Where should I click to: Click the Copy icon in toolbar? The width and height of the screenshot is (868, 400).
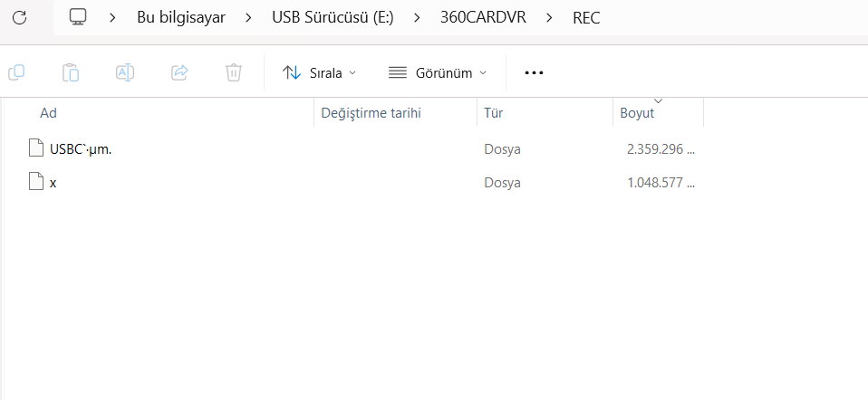(x=16, y=72)
